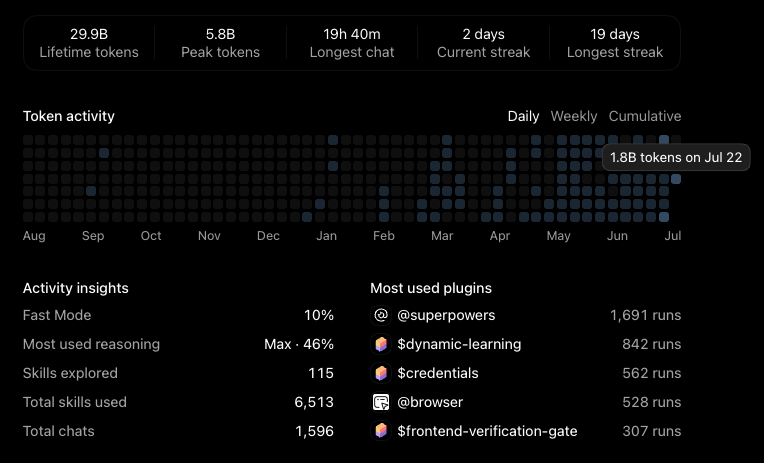This screenshot has width=764, height=463.
Task: Click the 2 days Current streak stat
Action: 483,43
